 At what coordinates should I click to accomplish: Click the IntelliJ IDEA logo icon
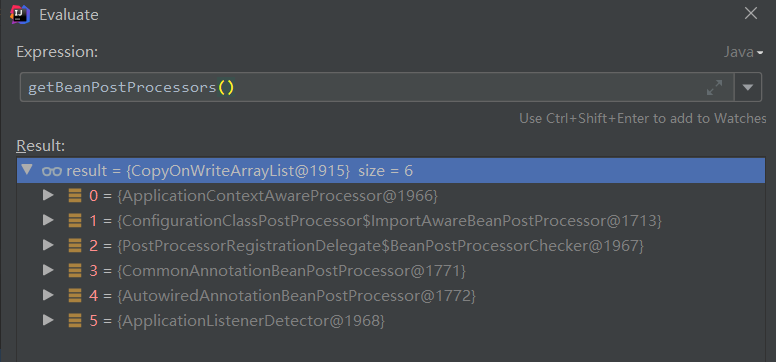click(20, 14)
